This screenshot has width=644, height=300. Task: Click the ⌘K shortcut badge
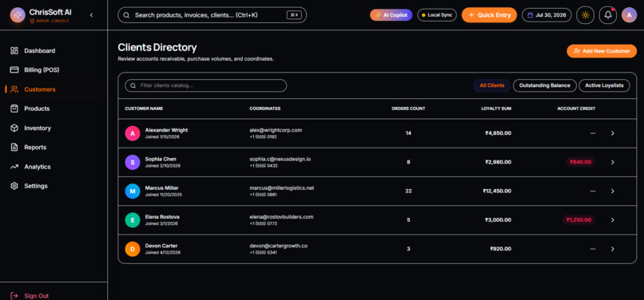click(x=293, y=15)
